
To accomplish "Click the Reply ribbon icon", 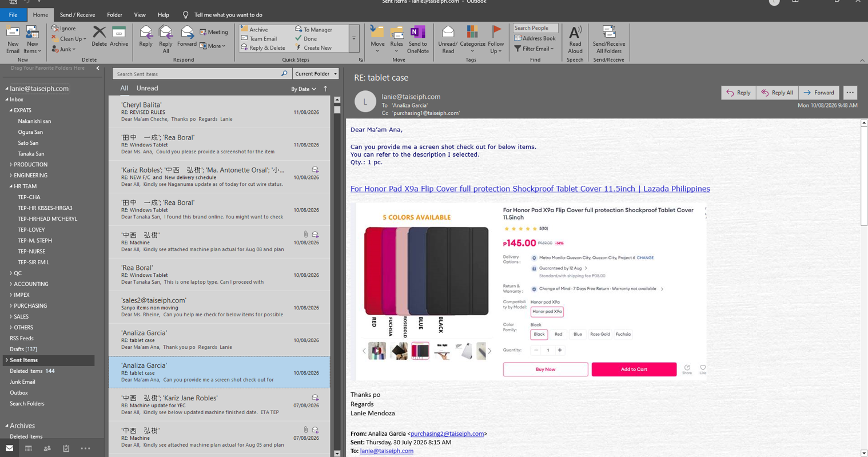I will tap(146, 36).
